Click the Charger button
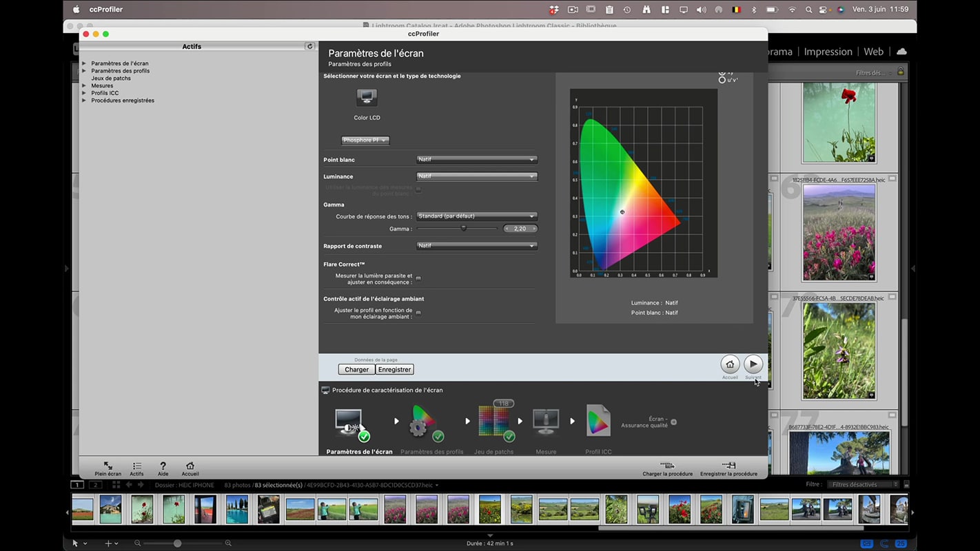980x551 pixels. click(x=357, y=369)
